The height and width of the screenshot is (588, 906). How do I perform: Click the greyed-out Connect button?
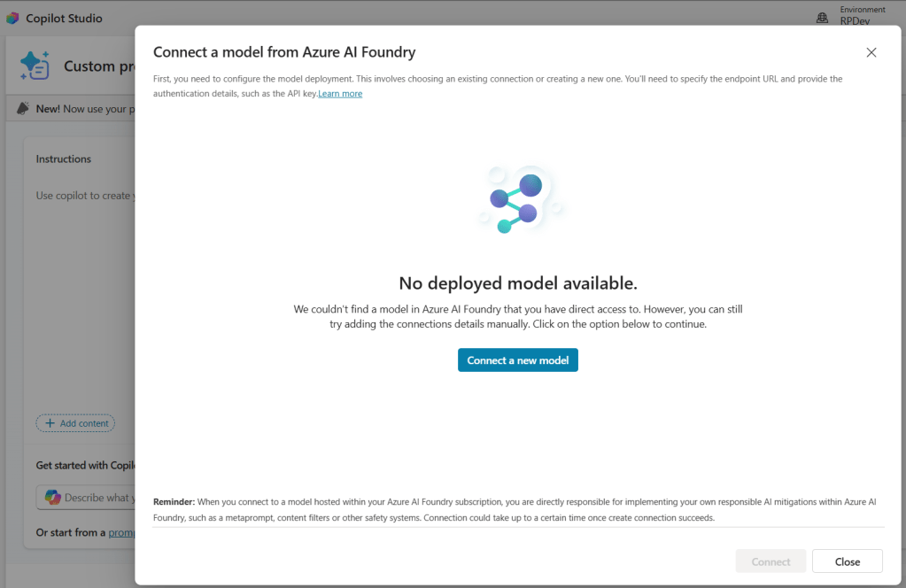pyautogui.click(x=770, y=561)
